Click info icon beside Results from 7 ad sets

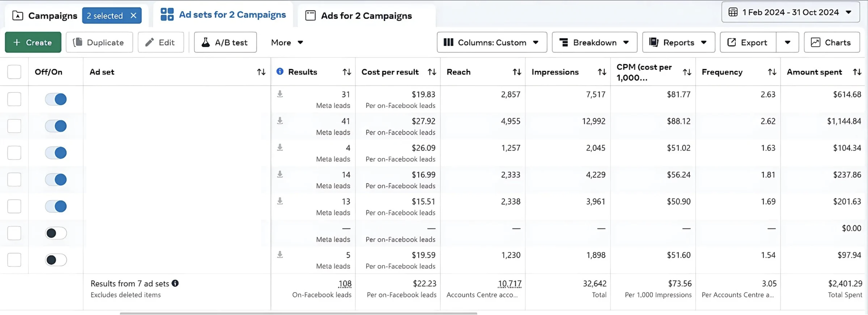pos(175,283)
